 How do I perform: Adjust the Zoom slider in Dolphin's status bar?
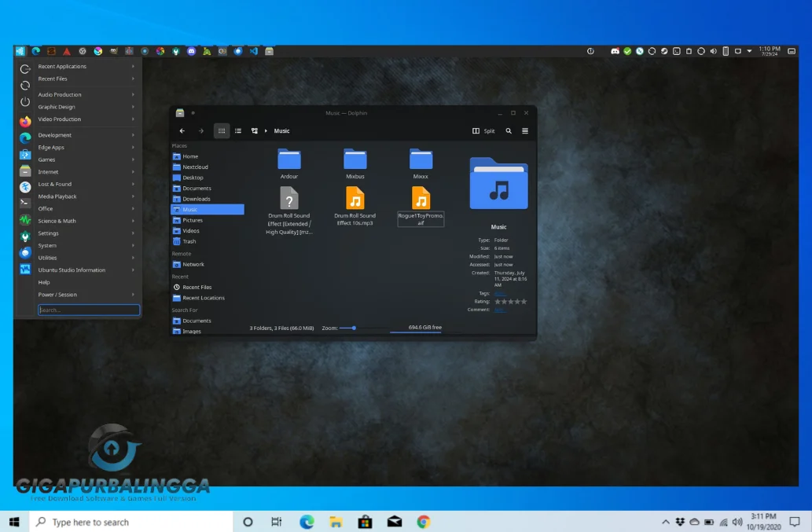tap(354, 328)
